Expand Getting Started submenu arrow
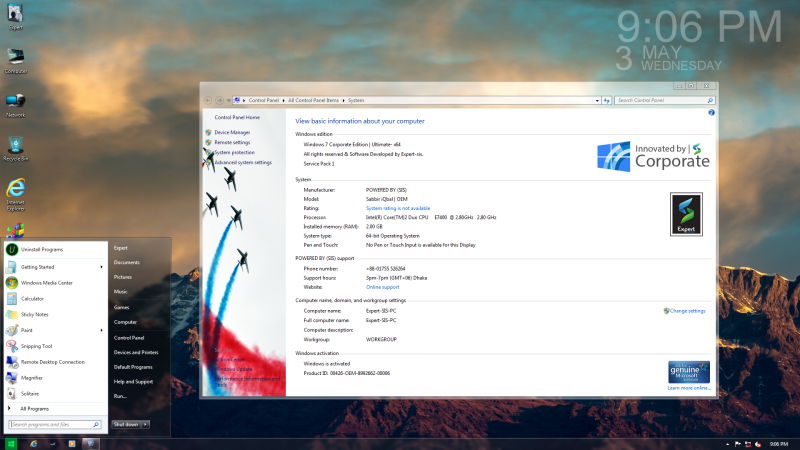The image size is (800, 450). pyautogui.click(x=101, y=267)
